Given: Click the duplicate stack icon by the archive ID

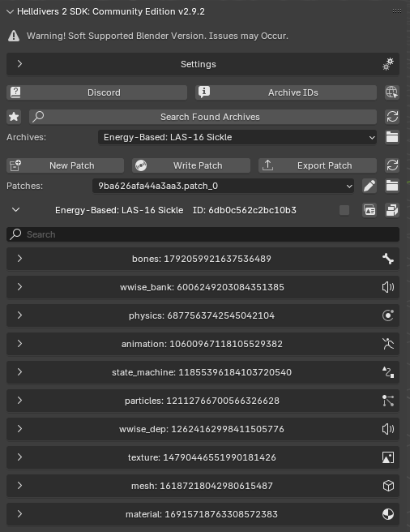Looking at the screenshot, I should coord(392,210).
